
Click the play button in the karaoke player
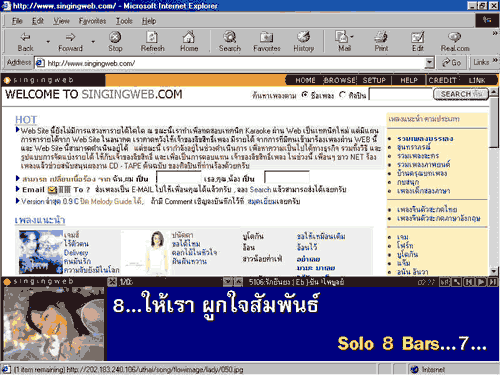pos(481,282)
